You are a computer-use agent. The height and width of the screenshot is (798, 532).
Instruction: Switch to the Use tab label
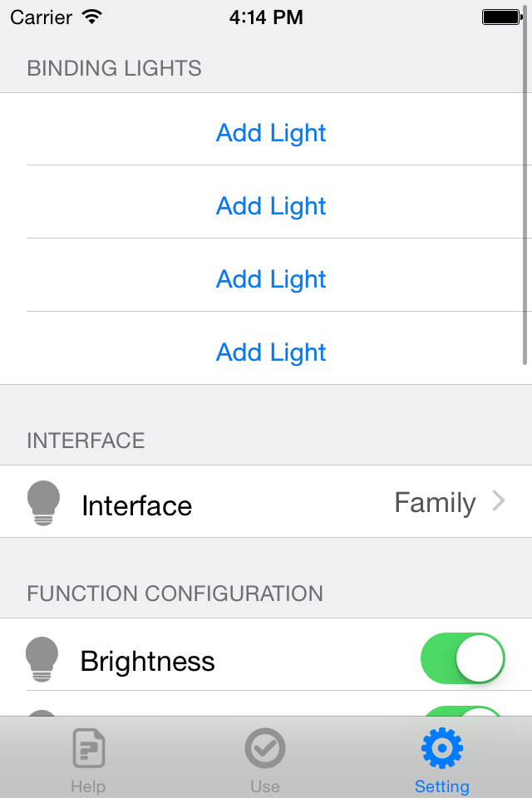click(x=264, y=786)
